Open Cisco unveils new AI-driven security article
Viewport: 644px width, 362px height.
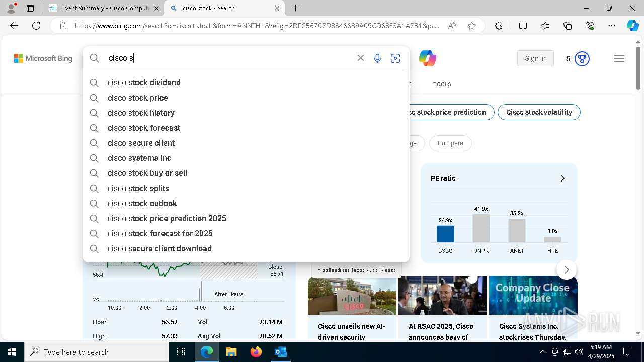[352, 308]
